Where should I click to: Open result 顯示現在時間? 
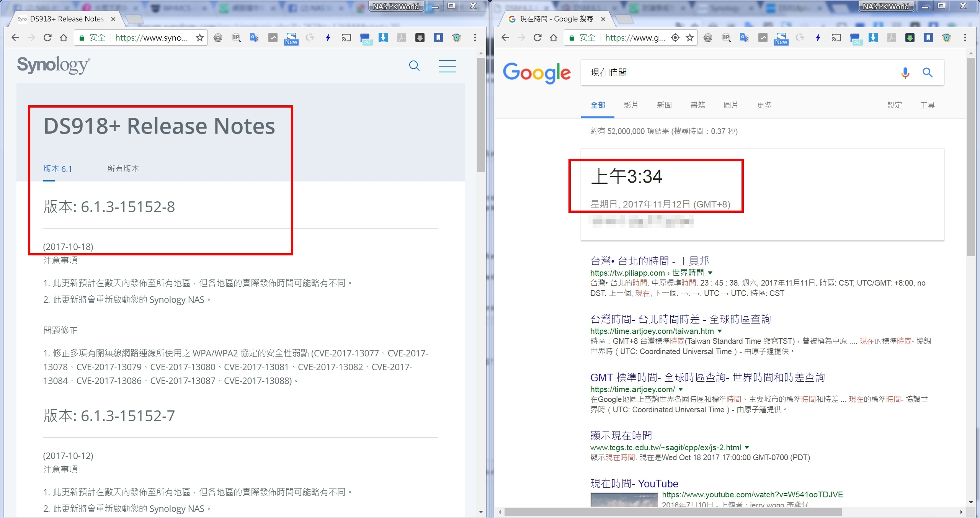(621, 436)
